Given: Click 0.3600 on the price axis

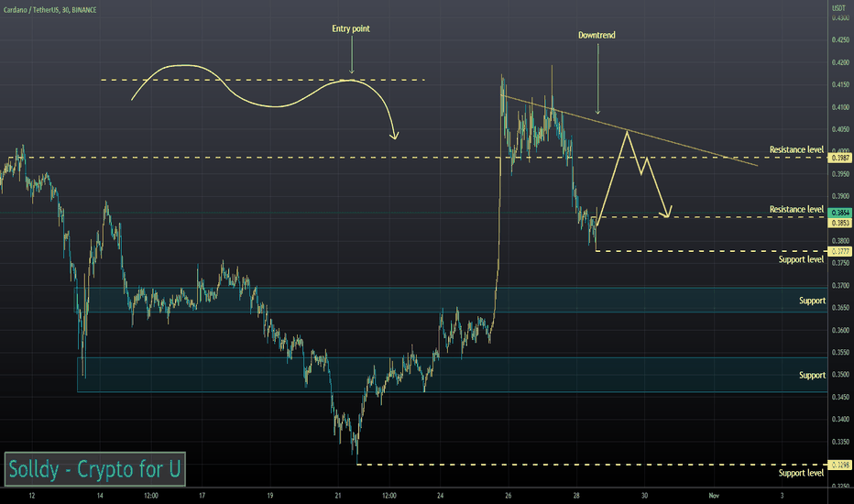Looking at the screenshot, I should [x=840, y=330].
